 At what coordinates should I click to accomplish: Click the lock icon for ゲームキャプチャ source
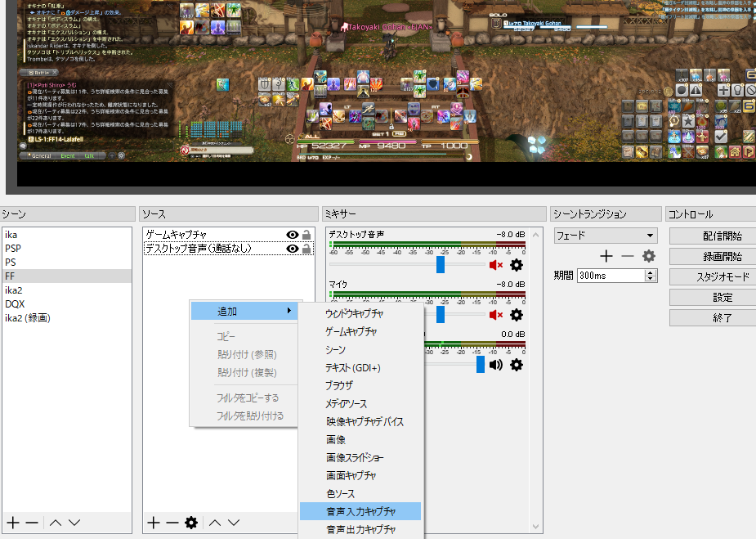click(x=306, y=235)
